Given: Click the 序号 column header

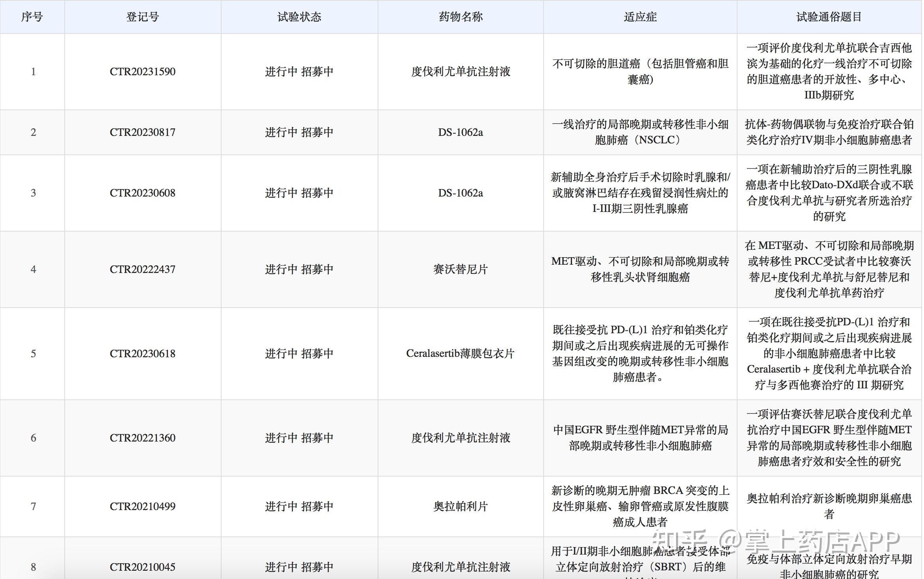Looking at the screenshot, I should pyautogui.click(x=32, y=17).
